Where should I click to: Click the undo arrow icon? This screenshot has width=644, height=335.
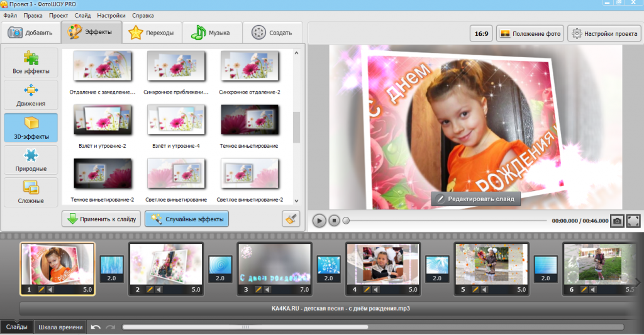96,327
